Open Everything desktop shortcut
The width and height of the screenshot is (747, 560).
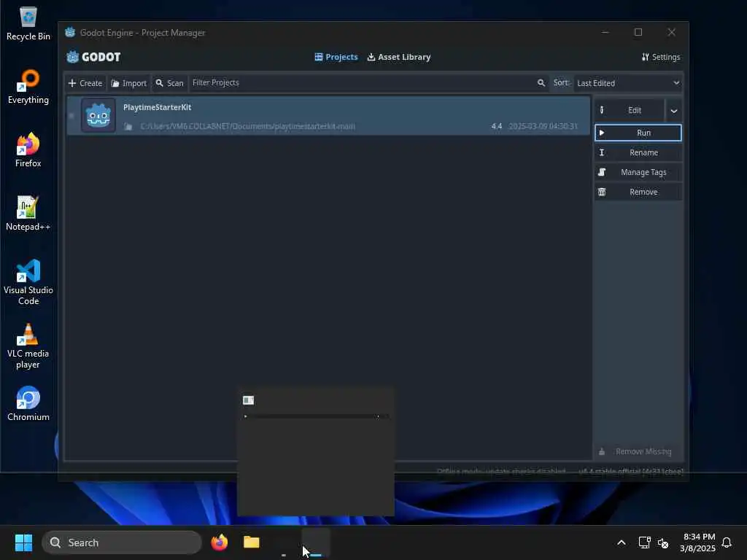[28, 87]
